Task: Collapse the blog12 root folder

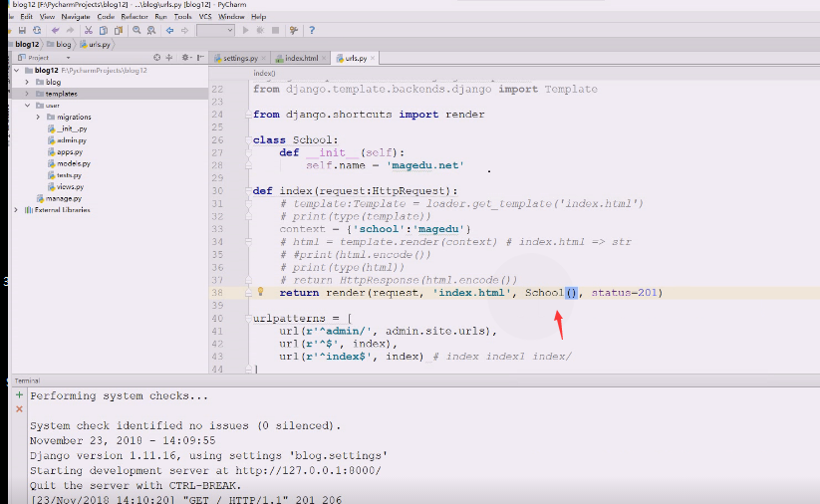Action: (17, 70)
